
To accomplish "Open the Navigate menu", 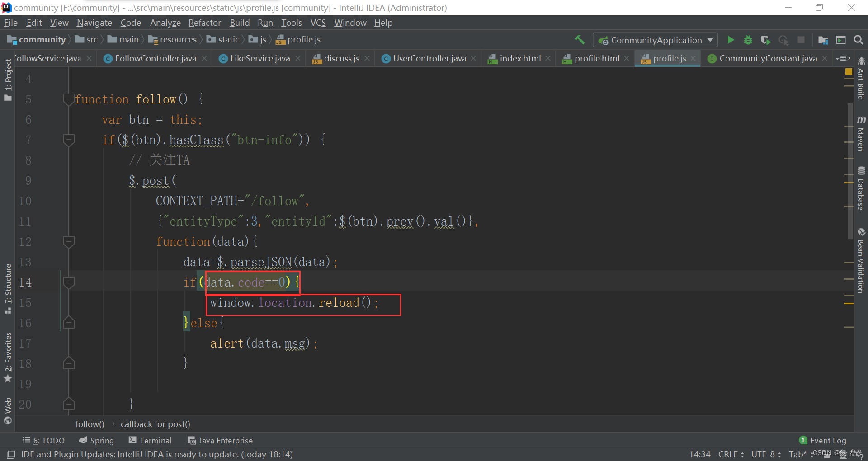I will click(x=94, y=23).
